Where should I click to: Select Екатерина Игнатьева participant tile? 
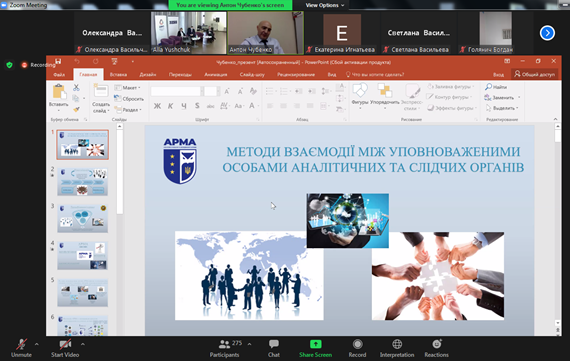click(x=342, y=33)
